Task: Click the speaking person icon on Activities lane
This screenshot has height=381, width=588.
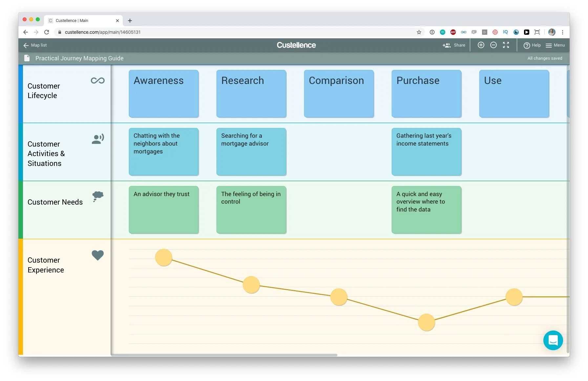Action: coord(98,139)
